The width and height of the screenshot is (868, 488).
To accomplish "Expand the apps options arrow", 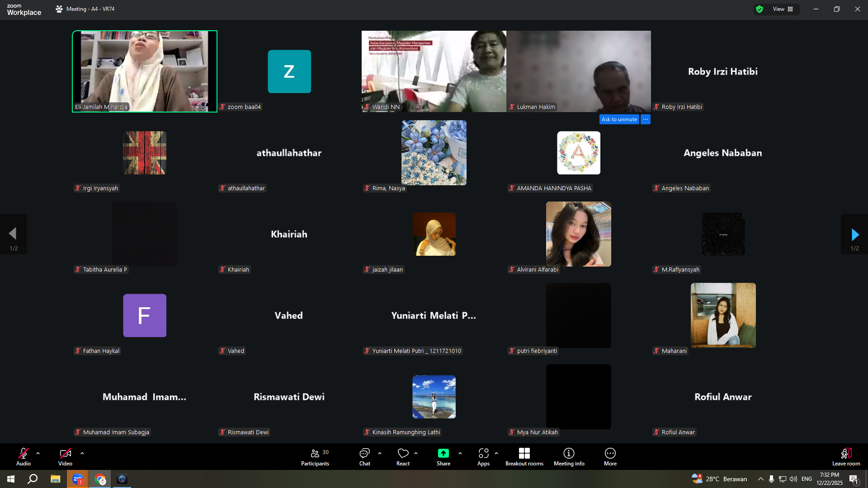I will click(496, 453).
